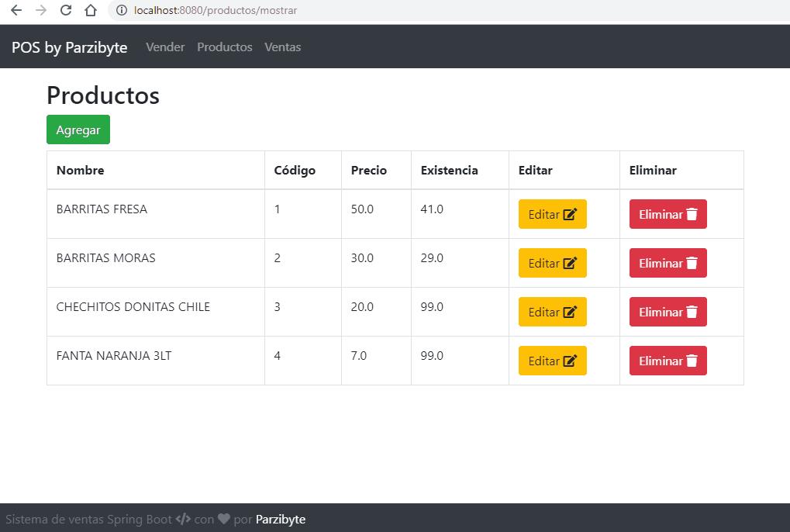Open the Productos menu item
Screen dimensions: 790x532
coord(225,47)
